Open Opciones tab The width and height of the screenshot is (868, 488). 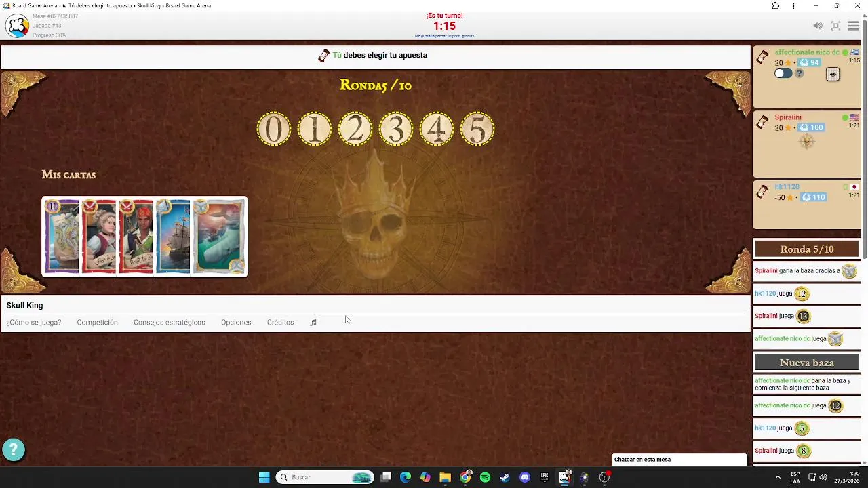pos(236,323)
